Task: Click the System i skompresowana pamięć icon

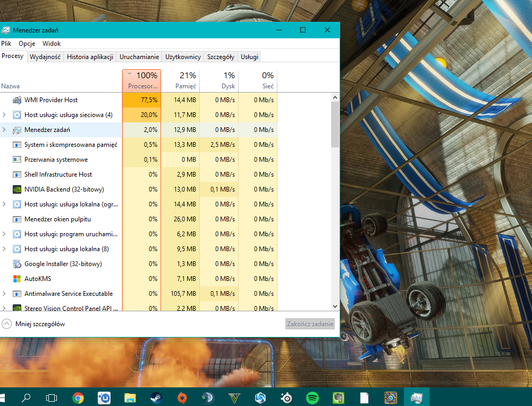Action: (x=16, y=145)
